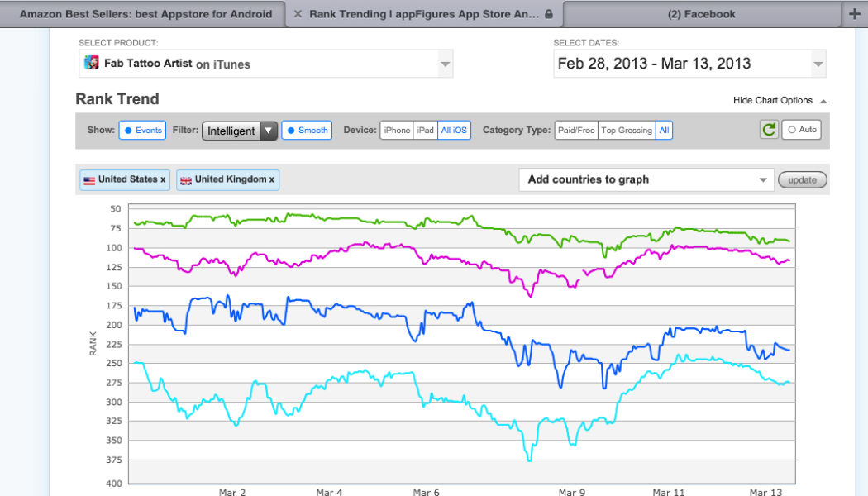Toggle the Events display option
868x496 pixels.
[142, 130]
